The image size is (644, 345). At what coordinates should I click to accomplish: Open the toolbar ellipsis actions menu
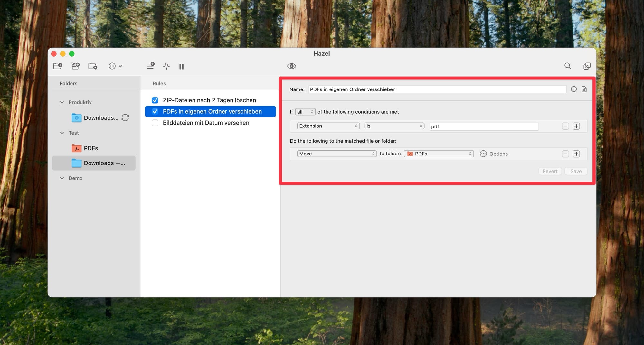pos(115,66)
